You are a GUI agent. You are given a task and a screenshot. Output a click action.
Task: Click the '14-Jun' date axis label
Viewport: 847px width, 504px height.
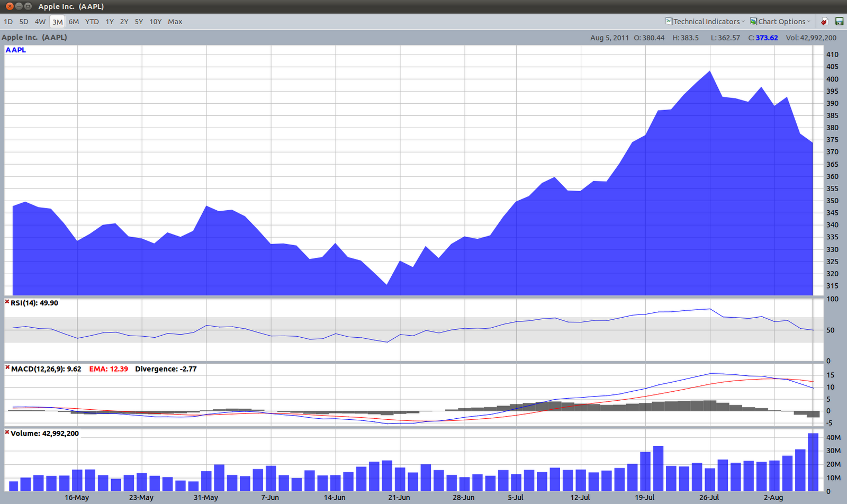click(335, 498)
